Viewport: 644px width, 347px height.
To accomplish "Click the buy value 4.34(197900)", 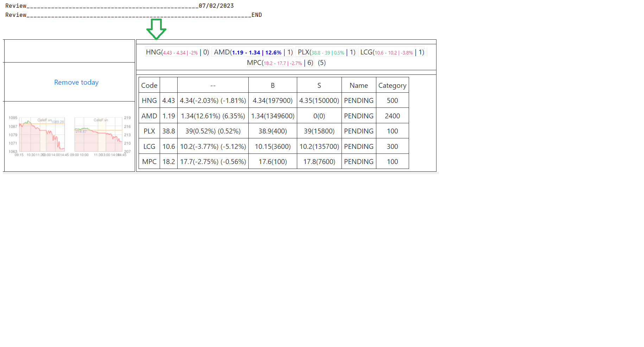I will [x=273, y=100].
